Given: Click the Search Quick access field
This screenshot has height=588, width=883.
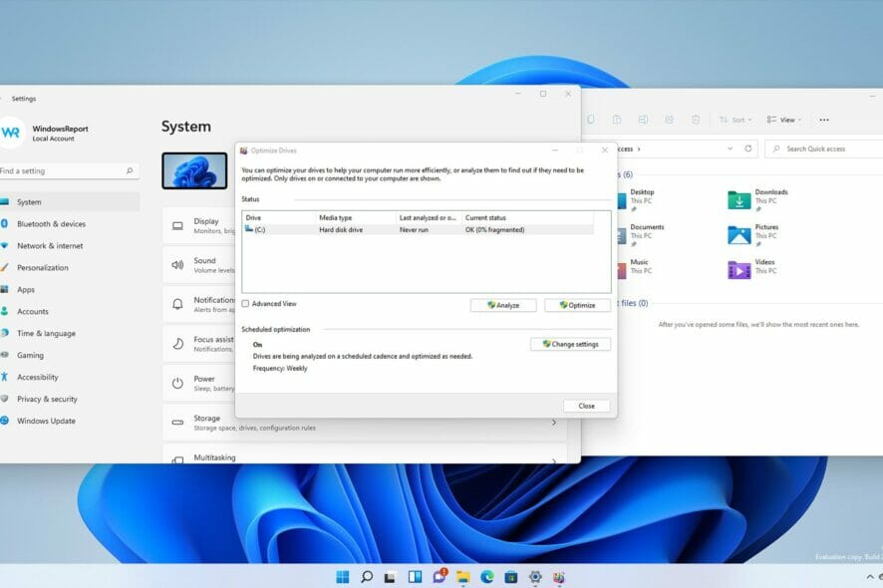Looking at the screenshot, I should coord(827,148).
